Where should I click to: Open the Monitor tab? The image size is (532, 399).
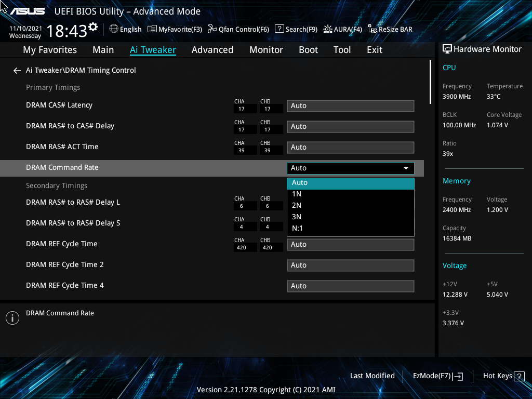267,50
